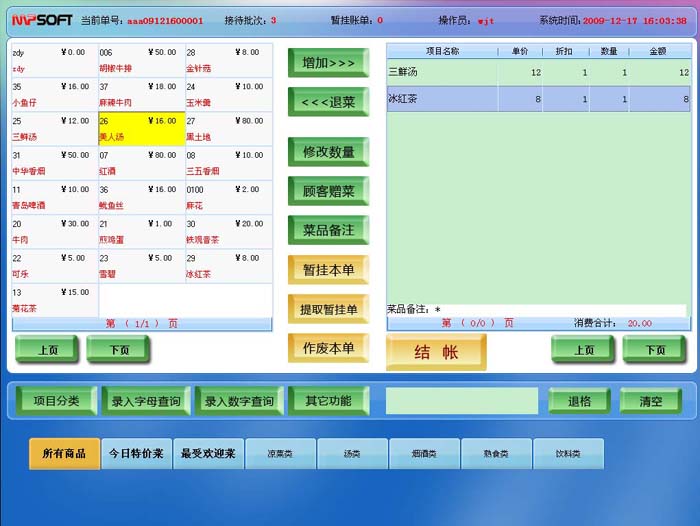Switch to the 今日特价菜 tab
Image resolution: width=700 pixels, height=526 pixels.
coord(136,454)
